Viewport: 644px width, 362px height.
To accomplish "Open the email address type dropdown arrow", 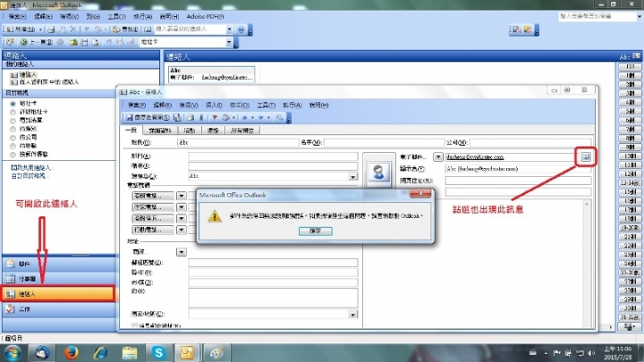I will [437, 157].
